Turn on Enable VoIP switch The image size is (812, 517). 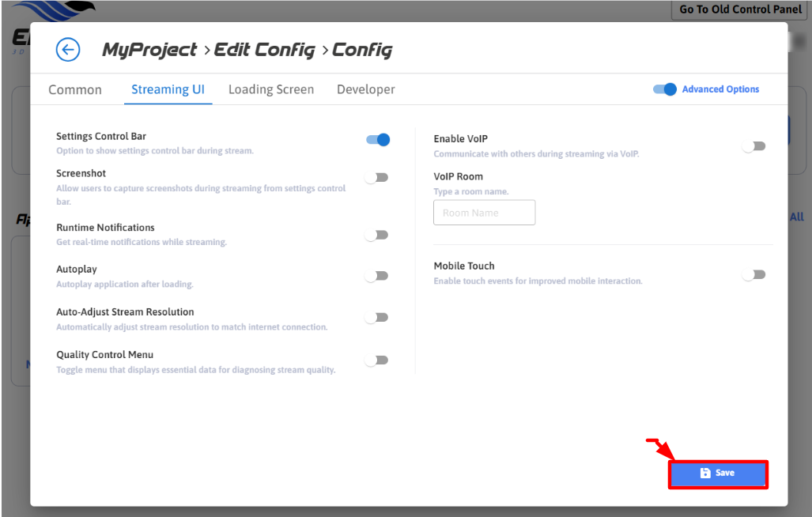coord(754,146)
